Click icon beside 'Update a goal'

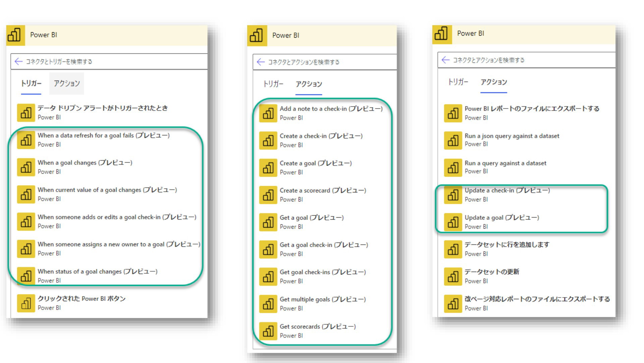pyautogui.click(x=453, y=222)
